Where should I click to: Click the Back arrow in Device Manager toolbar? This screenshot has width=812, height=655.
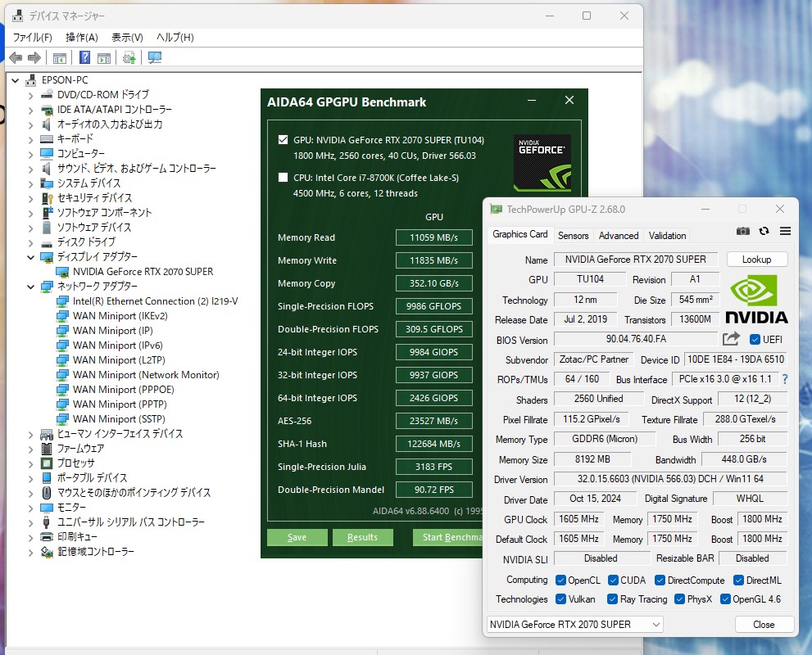click(16, 57)
